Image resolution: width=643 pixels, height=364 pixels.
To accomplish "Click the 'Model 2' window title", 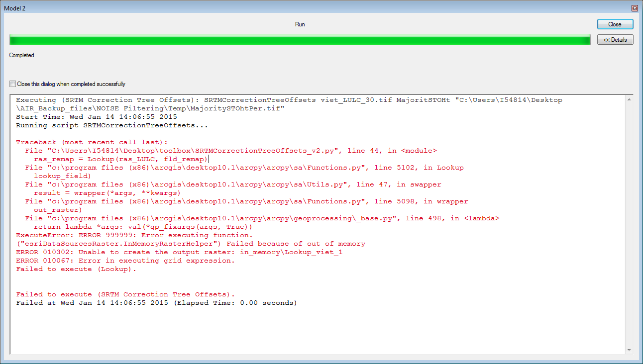I will pyautogui.click(x=15, y=8).
